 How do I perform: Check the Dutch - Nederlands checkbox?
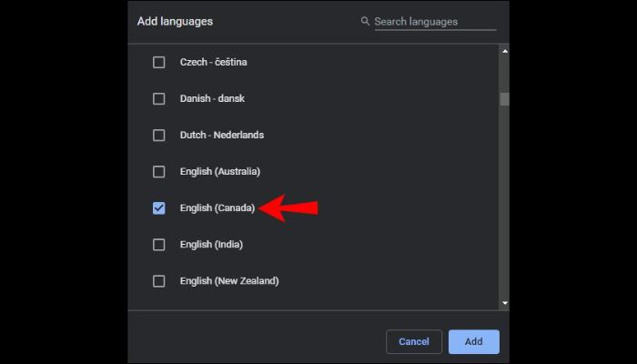(x=159, y=136)
